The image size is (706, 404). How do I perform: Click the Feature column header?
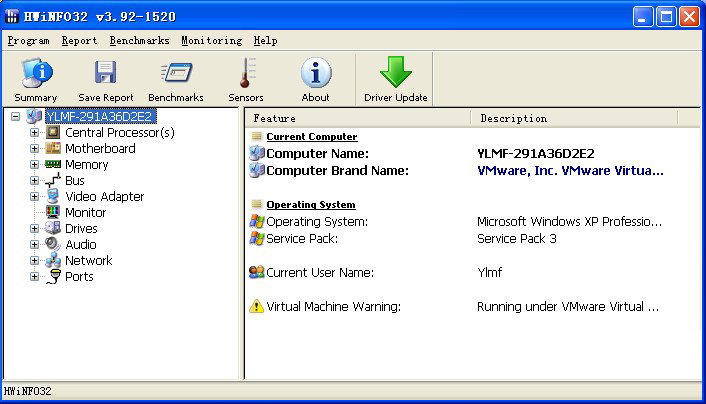click(x=357, y=118)
